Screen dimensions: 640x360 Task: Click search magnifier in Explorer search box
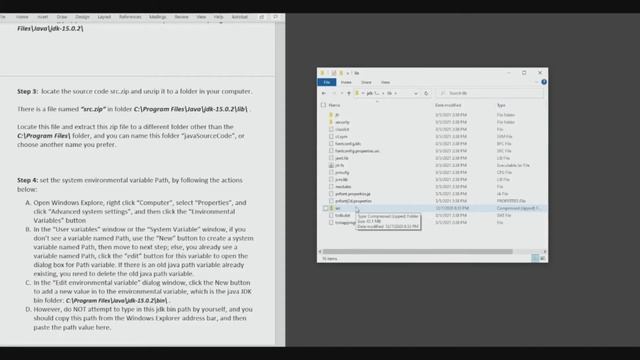tap(442, 93)
